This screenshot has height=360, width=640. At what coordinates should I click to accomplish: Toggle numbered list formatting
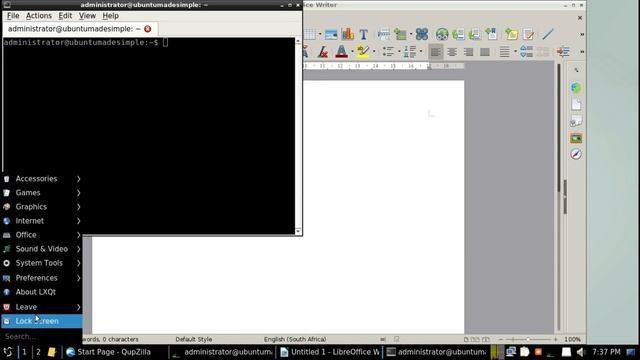point(409,52)
